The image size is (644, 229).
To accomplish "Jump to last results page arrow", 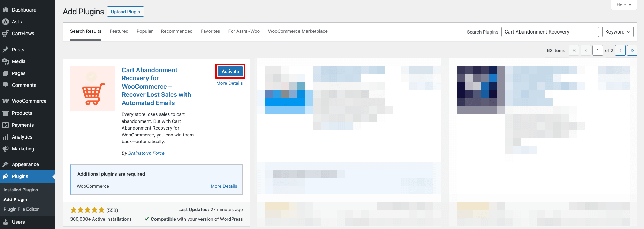I will pos(632,50).
